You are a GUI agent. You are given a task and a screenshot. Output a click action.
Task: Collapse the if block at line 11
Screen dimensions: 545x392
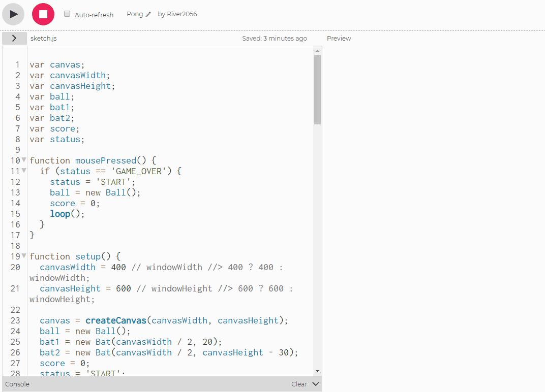point(24,171)
